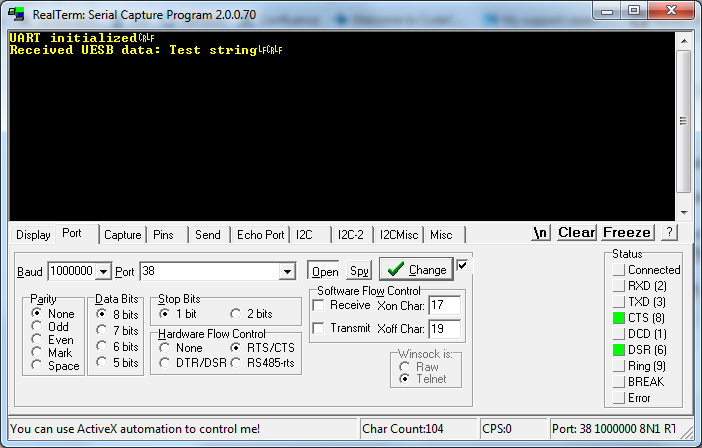
Task: Click the Connected status indicator
Action: click(619, 270)
